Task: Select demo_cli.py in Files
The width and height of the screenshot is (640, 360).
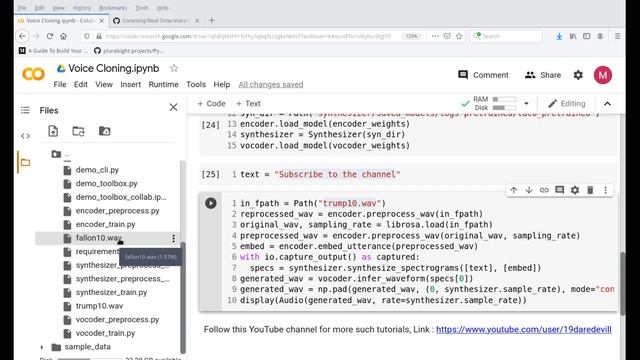Action: point(97,170)
